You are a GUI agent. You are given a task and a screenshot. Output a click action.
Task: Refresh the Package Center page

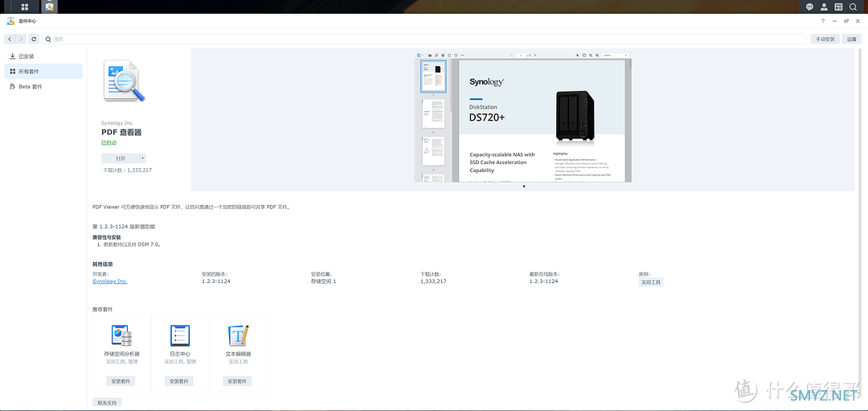35,39
